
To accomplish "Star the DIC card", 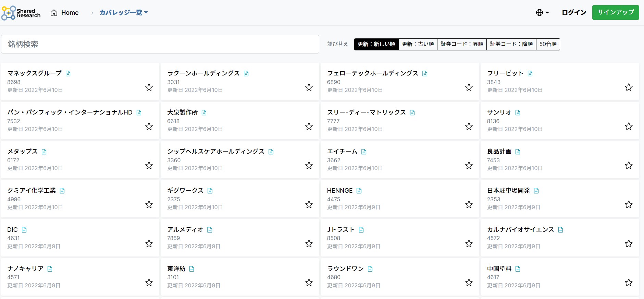I will 149,243.
